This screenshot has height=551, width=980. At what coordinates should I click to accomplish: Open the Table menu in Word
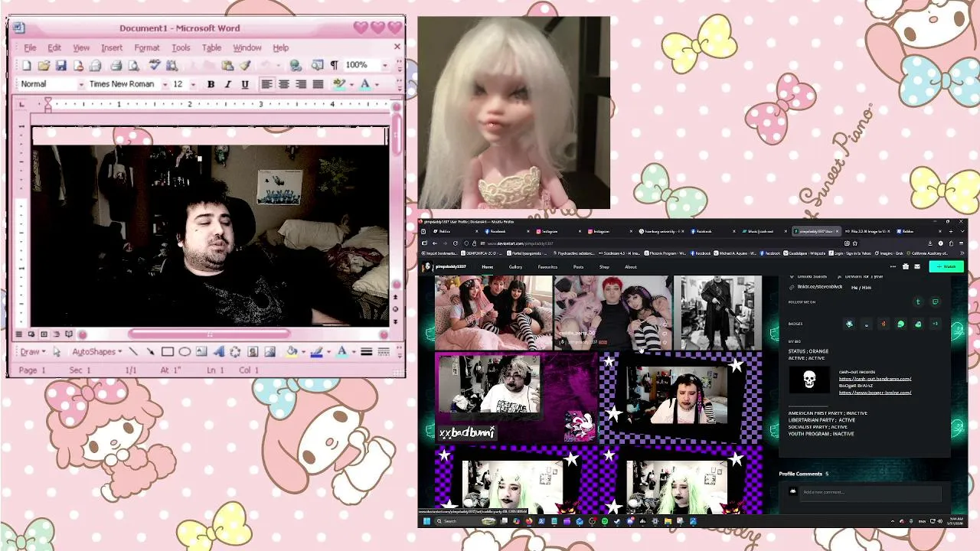pos(211,47)
